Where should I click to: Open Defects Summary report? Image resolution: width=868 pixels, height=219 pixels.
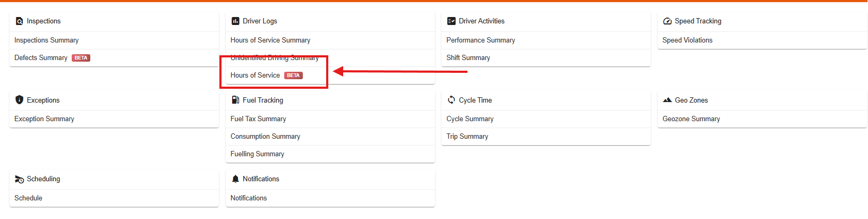click(114, 58)
